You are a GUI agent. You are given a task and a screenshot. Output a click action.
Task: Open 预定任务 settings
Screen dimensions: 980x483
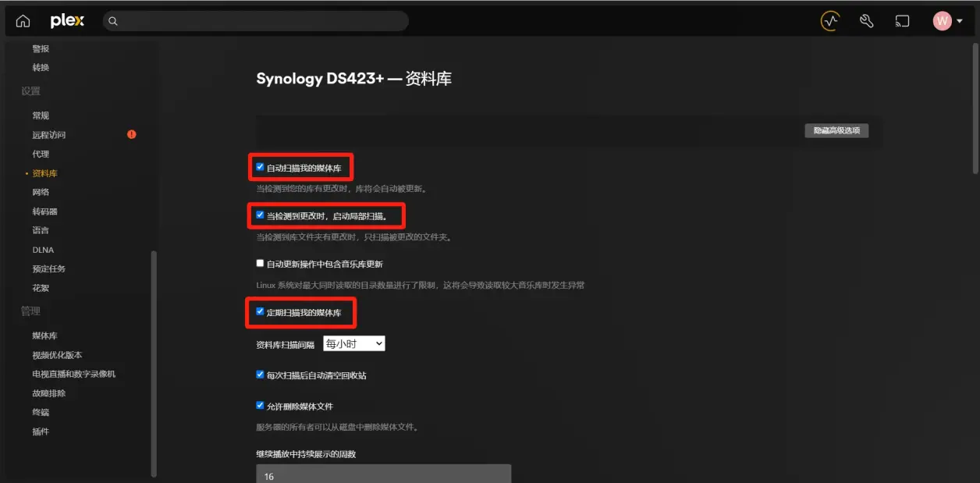[x=49, y=268]
